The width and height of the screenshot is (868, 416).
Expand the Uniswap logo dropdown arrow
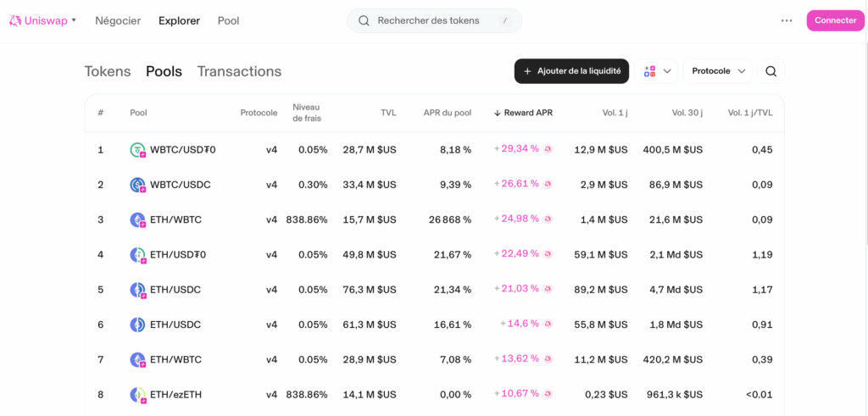pyautogui.click(x=74, y=20)
